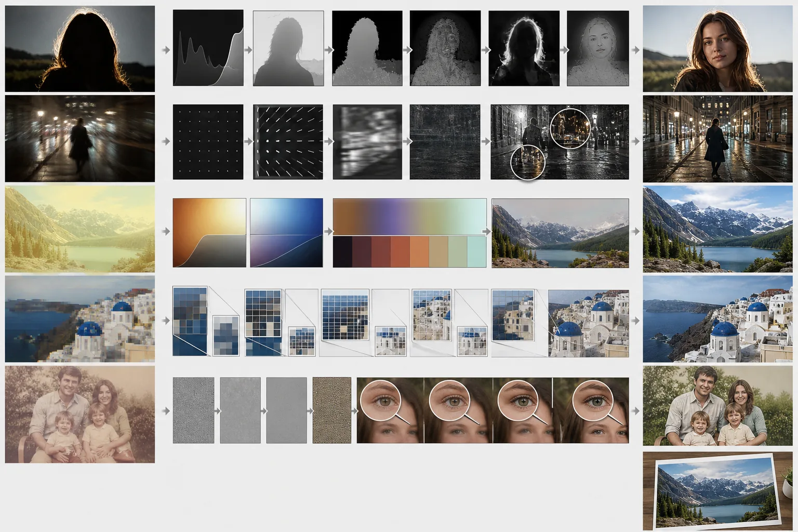
Task: Open the vivid mountain lake final result
Action: [717, 229]
